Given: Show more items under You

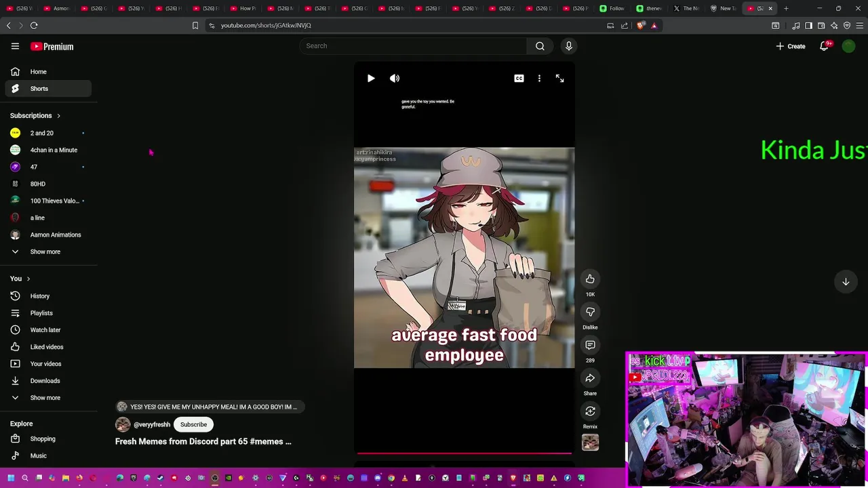Looking at the screenshot, I should point(48,398).
